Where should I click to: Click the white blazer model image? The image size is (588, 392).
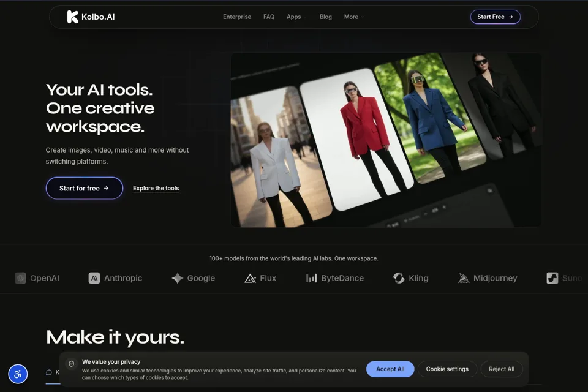coord(279,157)
